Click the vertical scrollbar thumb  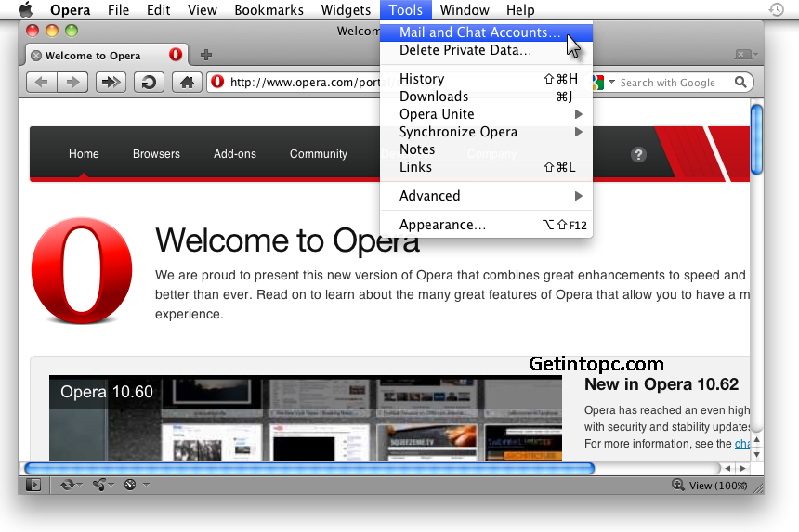coord(756,138)
